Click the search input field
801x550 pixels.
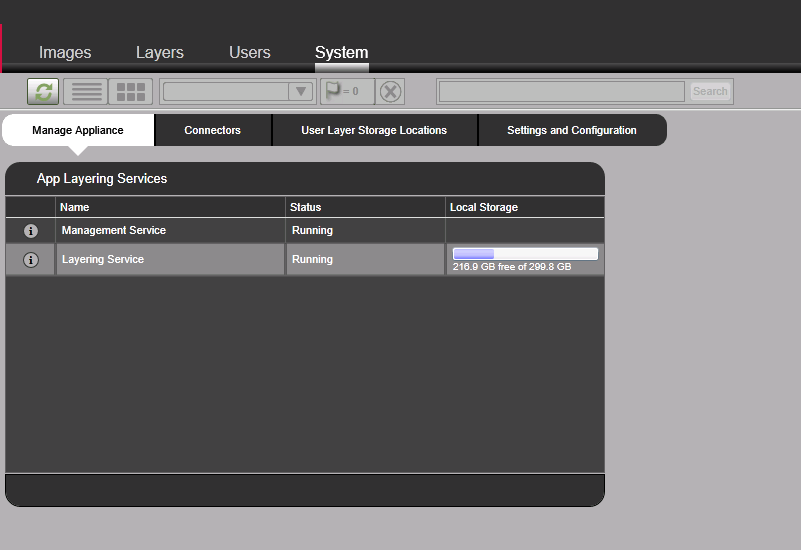coord(561,91)
